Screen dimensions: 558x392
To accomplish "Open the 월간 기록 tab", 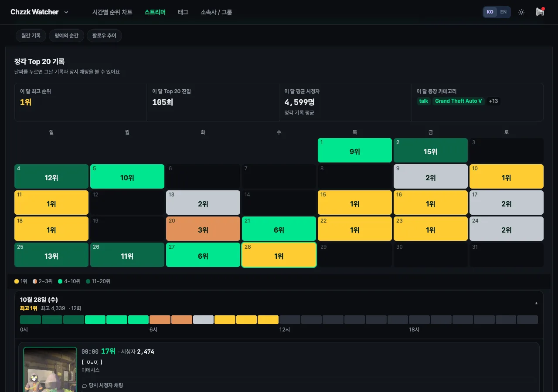I will [x=31, y=36].
